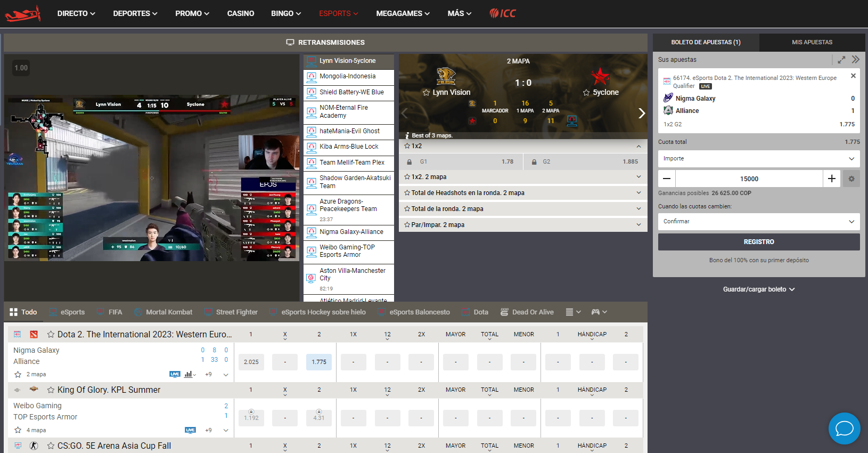This screenshot has height=453, width=868.
Task: Favorite Total de la ronda market star
Action: (x=407, y=209)
